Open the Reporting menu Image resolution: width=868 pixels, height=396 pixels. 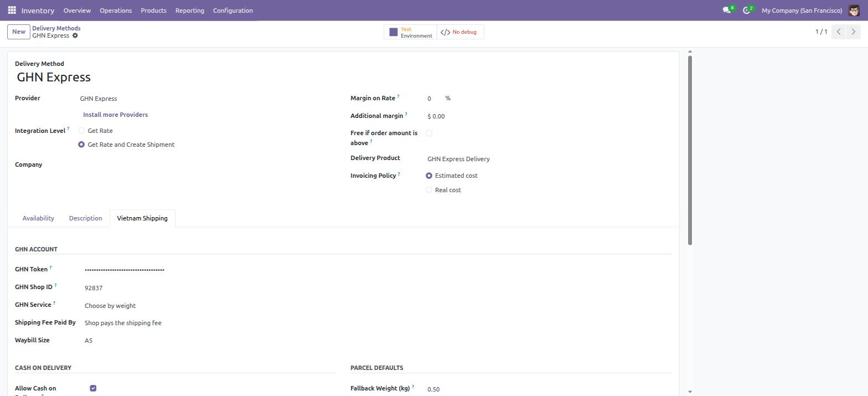tap(189, 11)
